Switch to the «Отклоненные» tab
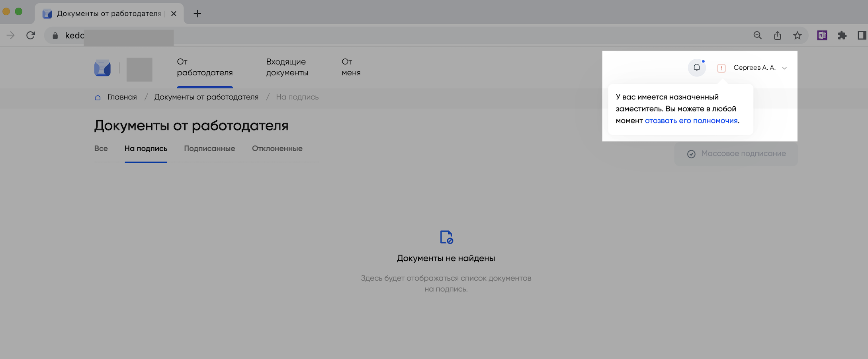 click(277, 148)
